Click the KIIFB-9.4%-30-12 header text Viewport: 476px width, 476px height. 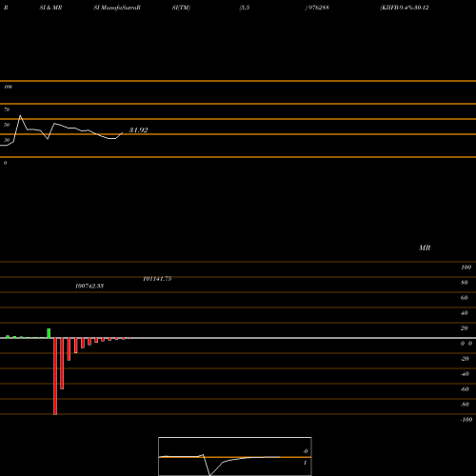pyautogui.click(x=405, y=8)
